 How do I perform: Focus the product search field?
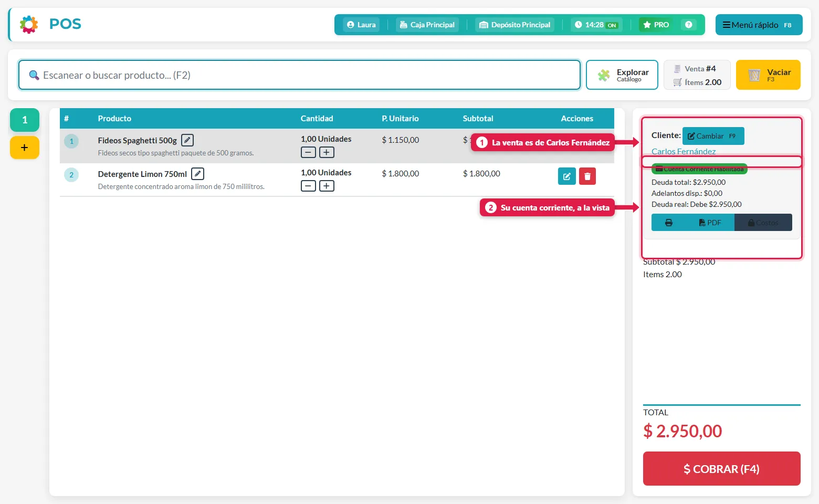pos(299,75)
